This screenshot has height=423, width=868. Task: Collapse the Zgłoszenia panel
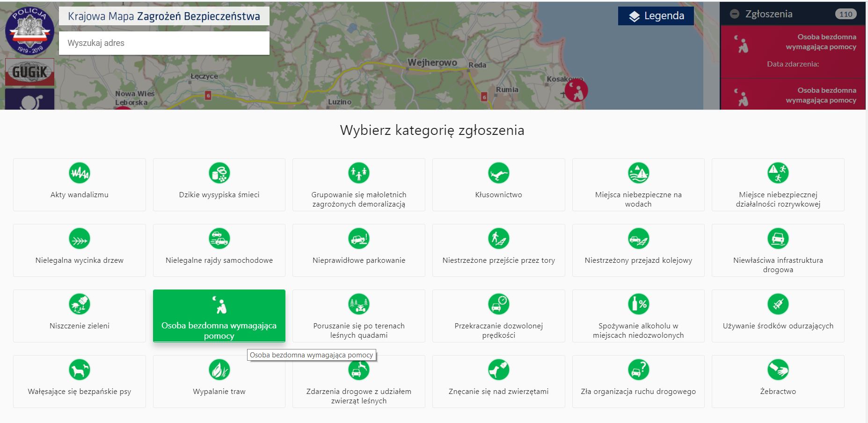(x=735, y=14)
